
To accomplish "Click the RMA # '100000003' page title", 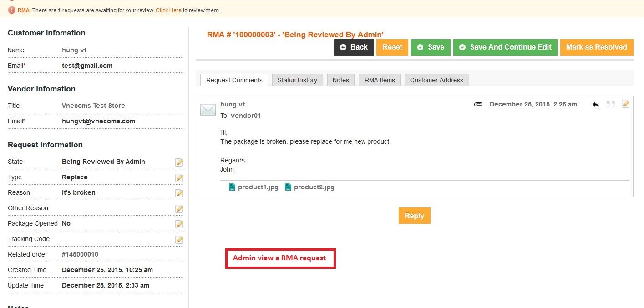I will click(x=295, y=35).
